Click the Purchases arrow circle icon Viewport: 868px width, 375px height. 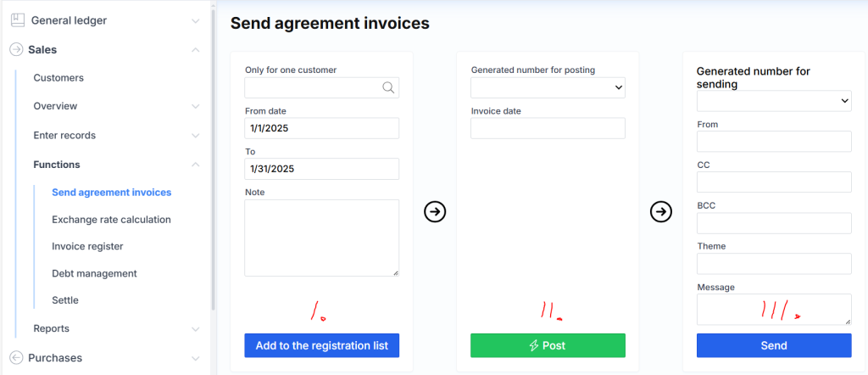(x=17, y=358)
